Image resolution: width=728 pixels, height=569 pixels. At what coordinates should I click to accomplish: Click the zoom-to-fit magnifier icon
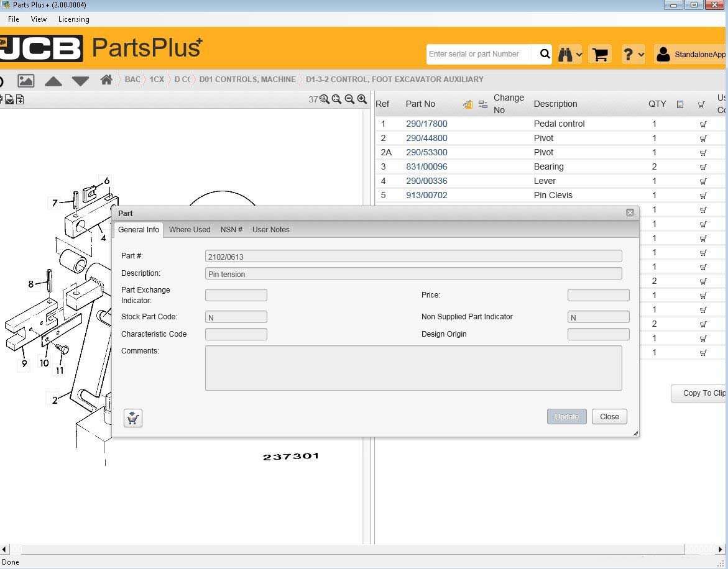click(x=336, y=99)
